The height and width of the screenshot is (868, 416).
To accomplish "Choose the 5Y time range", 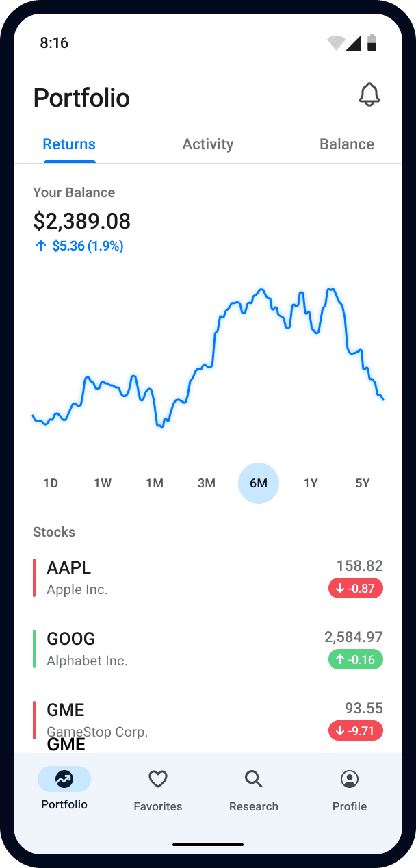I will 363,483.
